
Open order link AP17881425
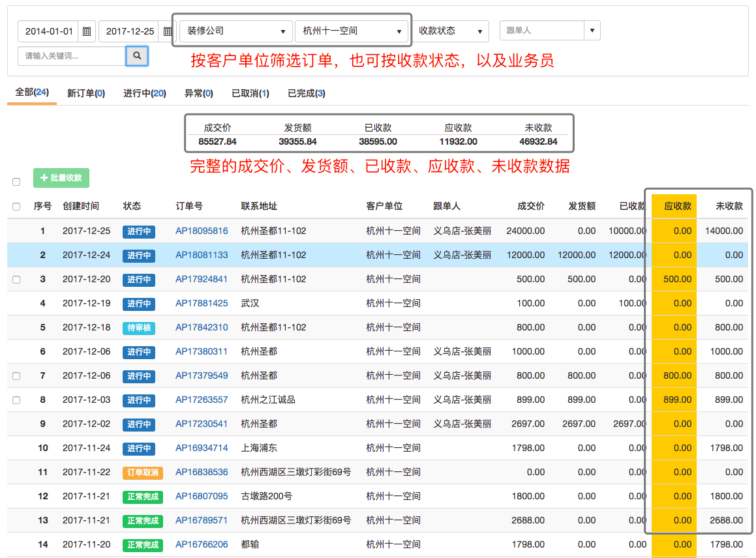202,303
